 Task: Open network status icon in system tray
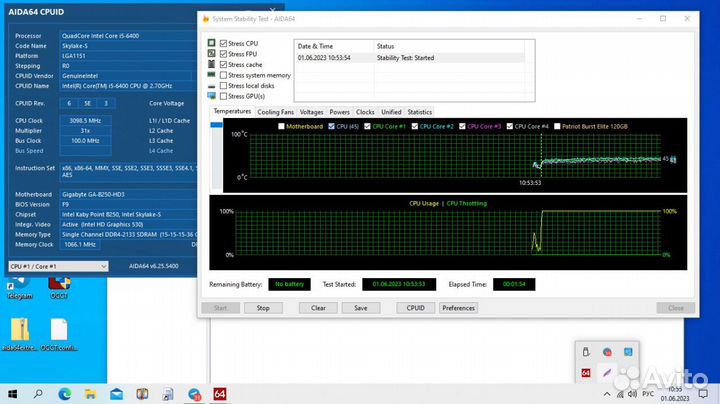point(620,394)
